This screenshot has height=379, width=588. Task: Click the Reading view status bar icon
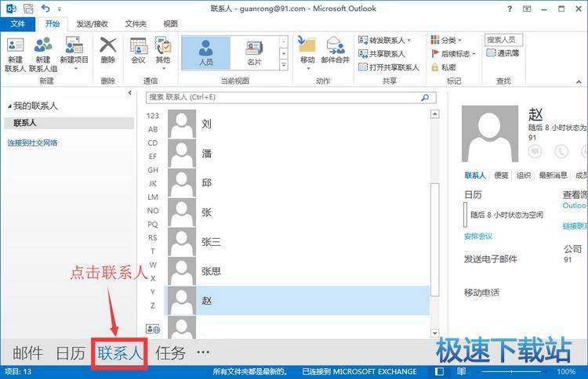click(x=461, y=371)
